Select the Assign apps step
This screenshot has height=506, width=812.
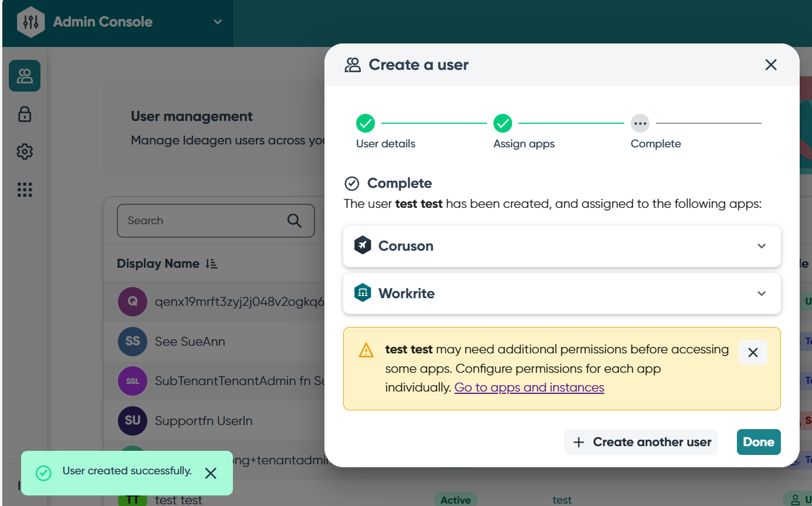[503, 123]
